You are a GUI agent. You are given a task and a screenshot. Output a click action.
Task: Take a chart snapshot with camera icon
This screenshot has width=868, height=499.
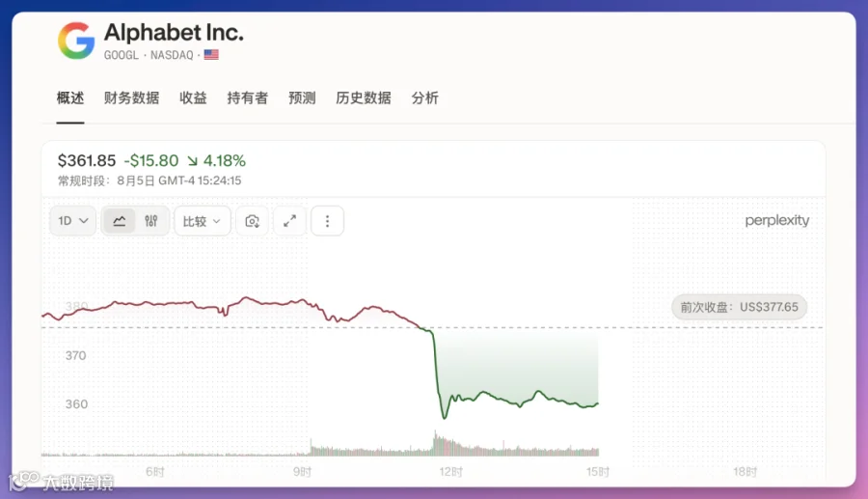point(253,221)
